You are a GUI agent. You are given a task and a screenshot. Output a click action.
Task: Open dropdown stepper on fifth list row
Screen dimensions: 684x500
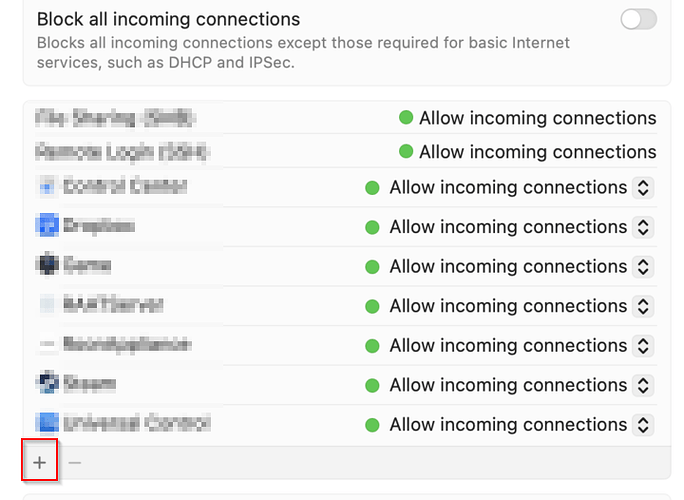coord(643,267)
